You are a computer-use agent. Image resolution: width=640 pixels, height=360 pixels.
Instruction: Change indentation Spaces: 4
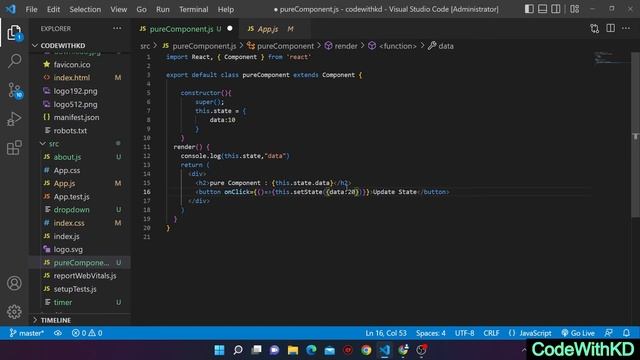[431, 333]
